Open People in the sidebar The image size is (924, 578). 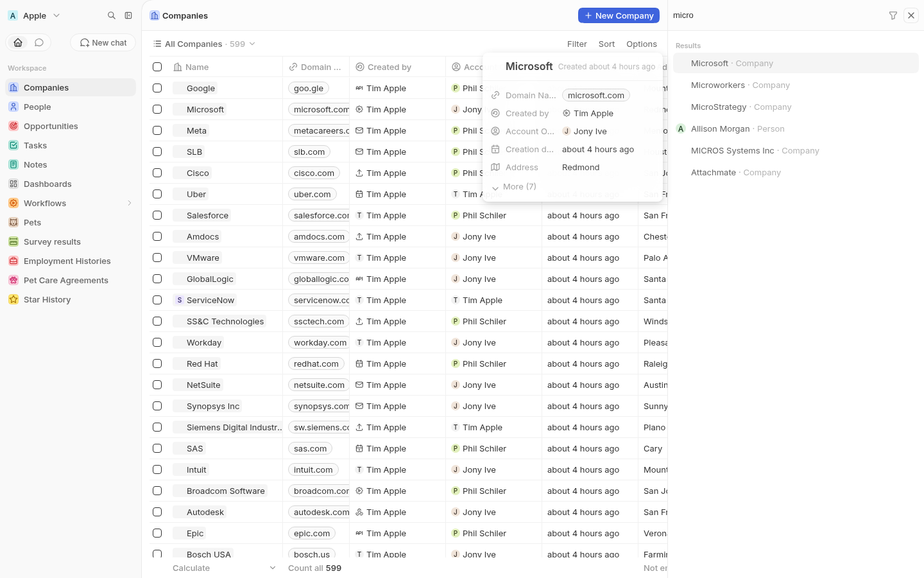[x=71, y=107]
